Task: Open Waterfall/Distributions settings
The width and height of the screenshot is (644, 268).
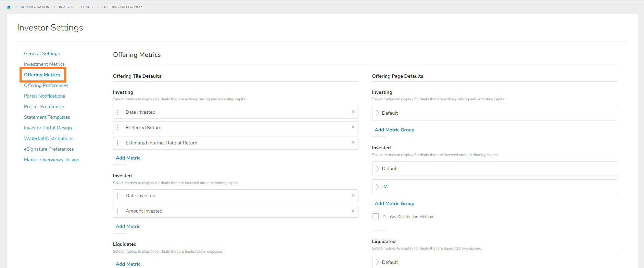Action: coord(49,138)
